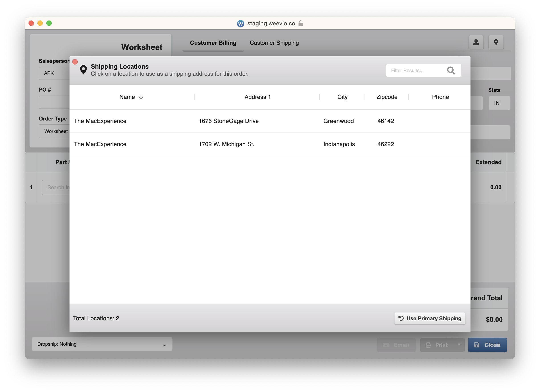Close the Shipping Locations dialog with red dot
Image resolution: width=540 pixels, height=392 pixels.
coord(75,62)
